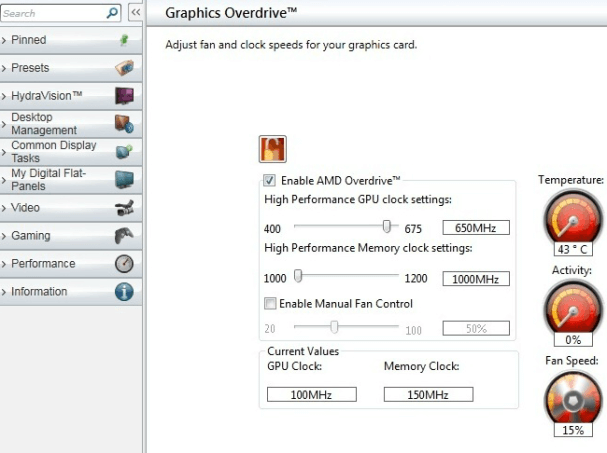Click the My Digital Flat-Panels monitor icon

(124, 180)
